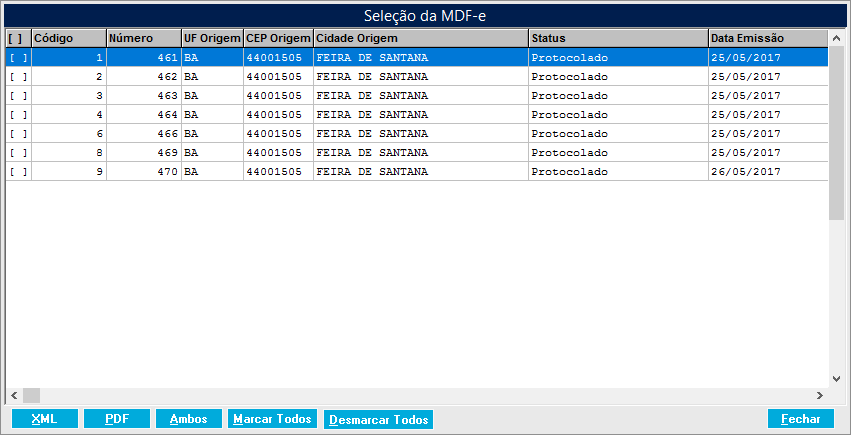Select number cell 463
Viewport: 851px width, 435px height.
(144, 95)
